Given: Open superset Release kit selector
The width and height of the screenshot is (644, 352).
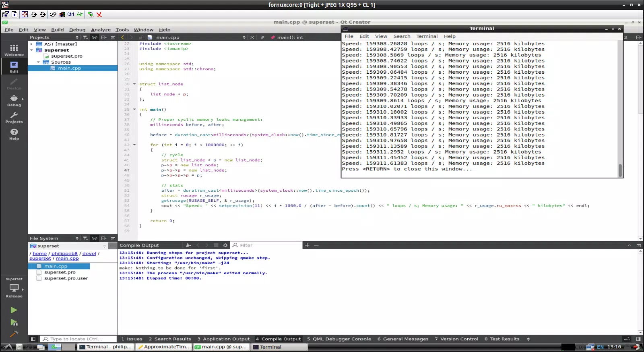Looking at the screenshot, I should (14, 288).
